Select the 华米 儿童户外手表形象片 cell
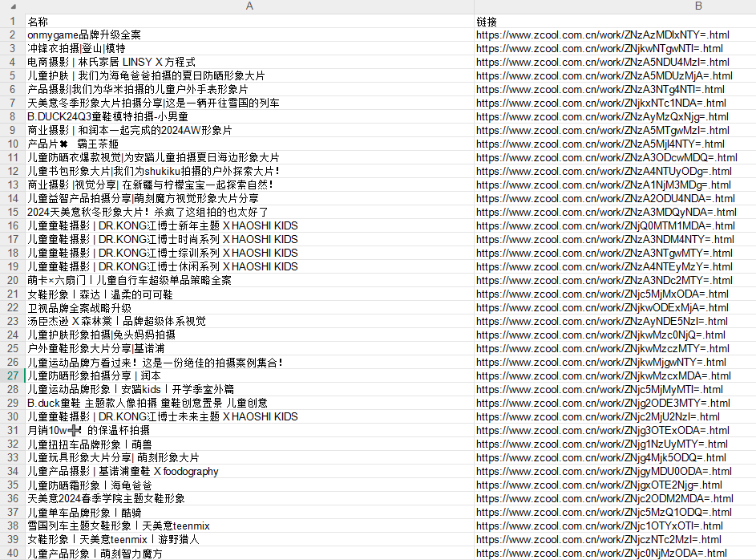The height and width of the screenshot is (560, 756). pos(249,89)
